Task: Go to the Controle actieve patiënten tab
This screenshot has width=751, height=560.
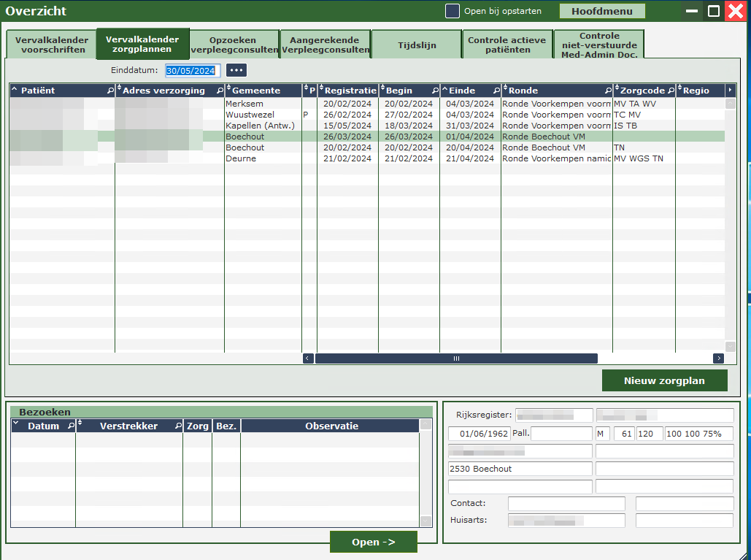Action: [507, 45]
